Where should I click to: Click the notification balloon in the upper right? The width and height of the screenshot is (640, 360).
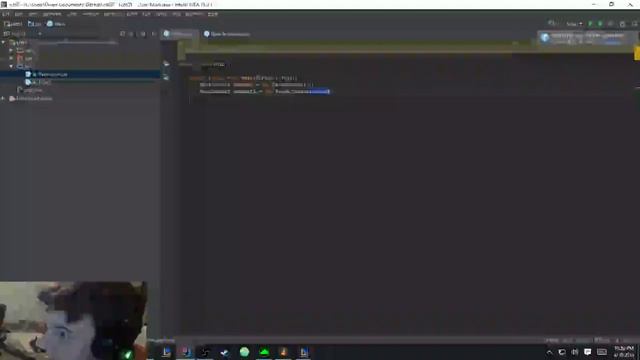tap(587, 38)
